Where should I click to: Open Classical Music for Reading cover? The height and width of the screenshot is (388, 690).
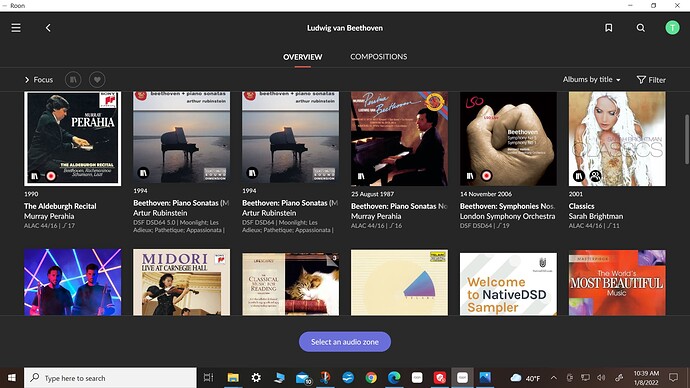click(290, 284)
